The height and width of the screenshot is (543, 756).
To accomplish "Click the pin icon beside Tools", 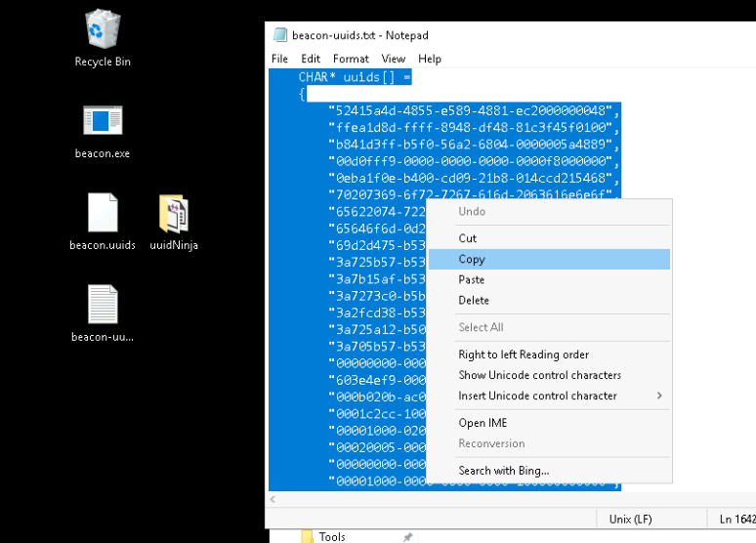I will tap(408, 537).
